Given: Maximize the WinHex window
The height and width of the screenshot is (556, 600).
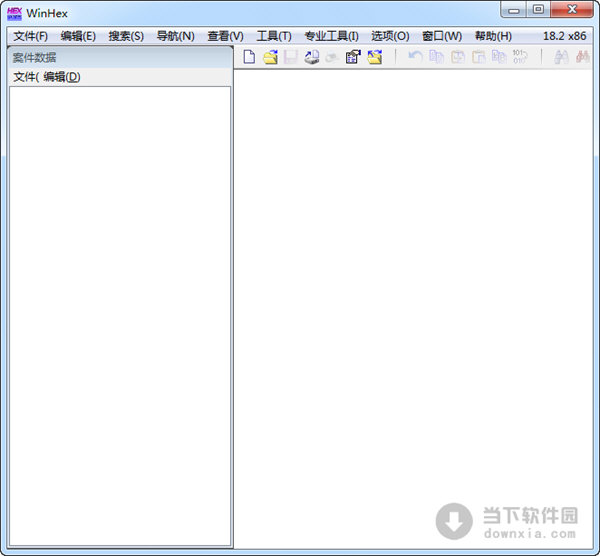Looking at the screenshot, I should (538, 10).
